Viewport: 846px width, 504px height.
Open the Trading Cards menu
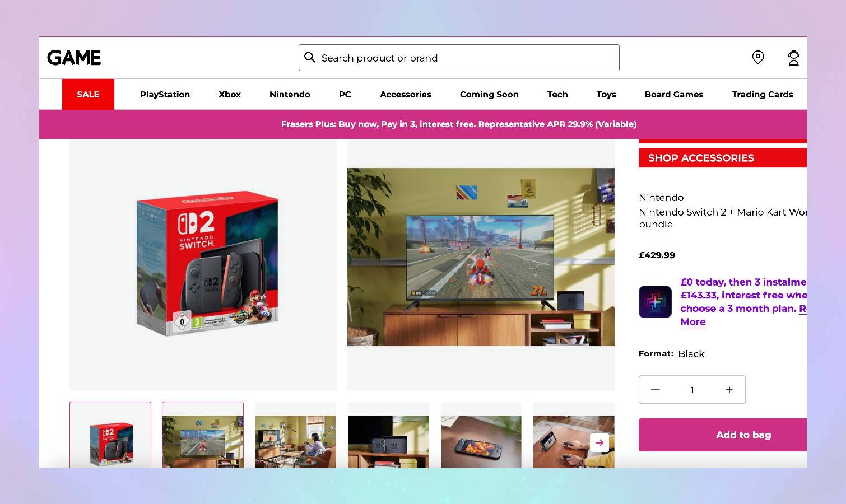[x=763, y=94]
